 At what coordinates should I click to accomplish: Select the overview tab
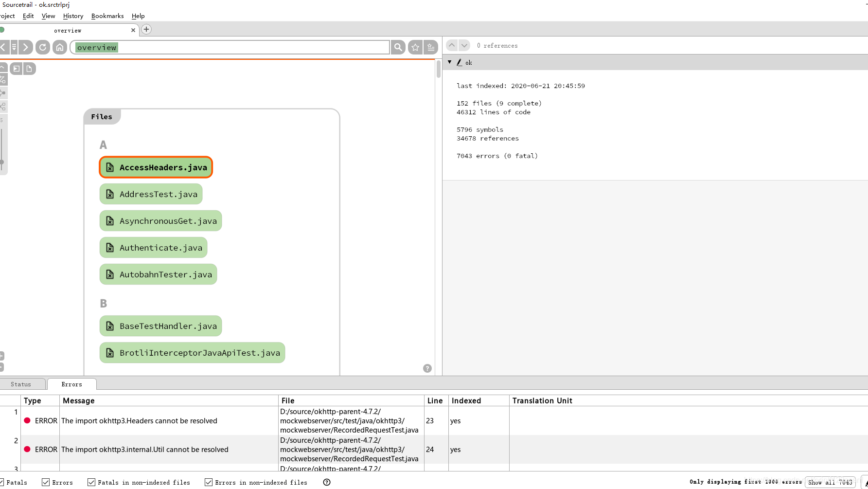tap(68, 30)
